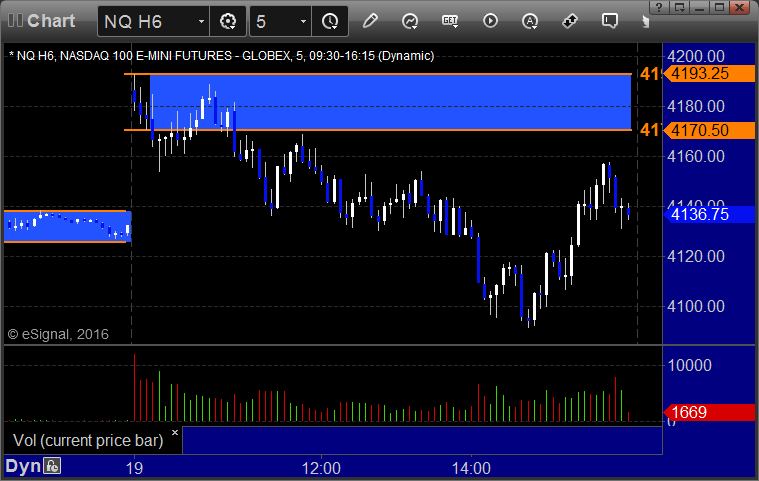Click the 4120.00 price axis label
Viewport: 759px width, 481px height.
click(696, 256)
